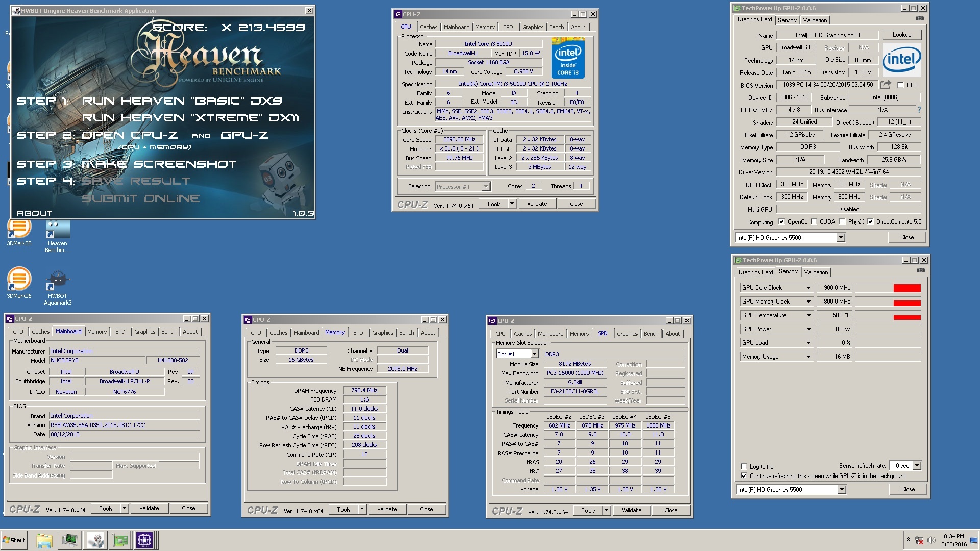This screenshot has width=980, height=551.
Task: Open the CPU-Z purple chip taskbar icon
Action: (x=144, y=540)
